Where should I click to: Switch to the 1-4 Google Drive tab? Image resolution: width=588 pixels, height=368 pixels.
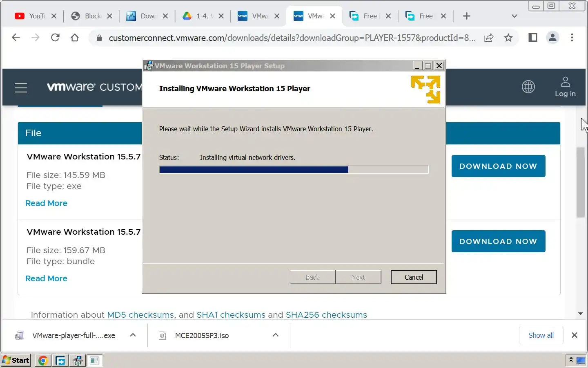click(198, 16)
